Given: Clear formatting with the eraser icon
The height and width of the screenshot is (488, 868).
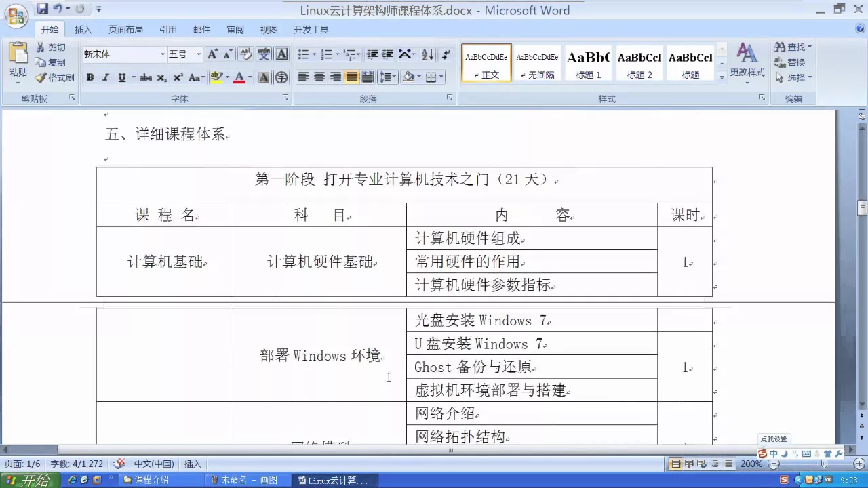Looking at the screenshot, I should [x=246, y=54].
